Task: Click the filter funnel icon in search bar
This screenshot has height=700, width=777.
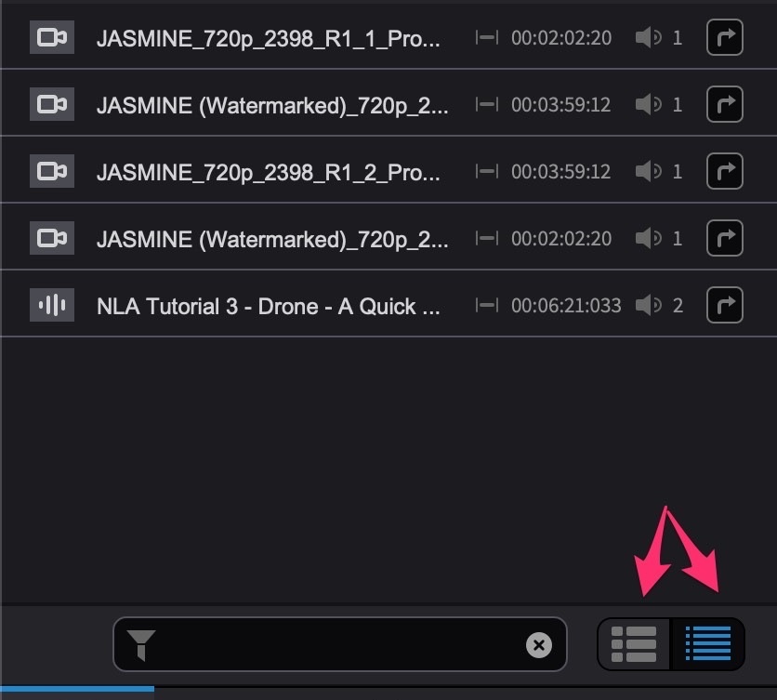Action: pos(141,645)
